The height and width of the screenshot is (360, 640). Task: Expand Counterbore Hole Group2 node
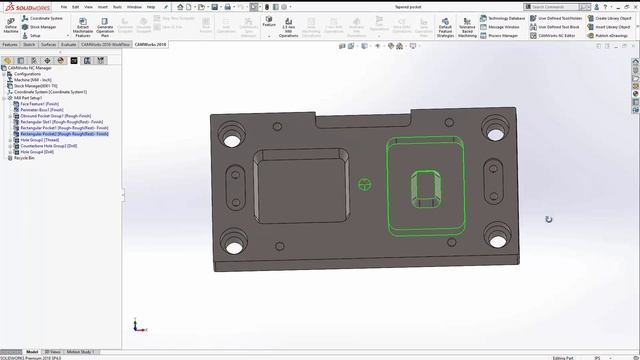tap(10, 146)
